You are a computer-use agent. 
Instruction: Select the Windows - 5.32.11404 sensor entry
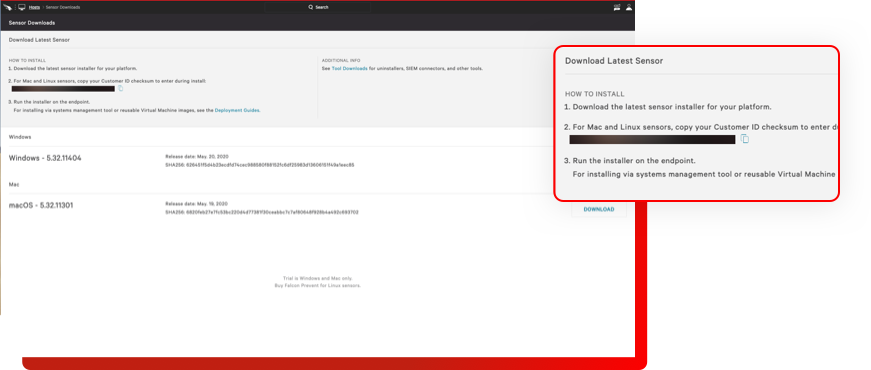pyautogui.click(x=45, y=158)
